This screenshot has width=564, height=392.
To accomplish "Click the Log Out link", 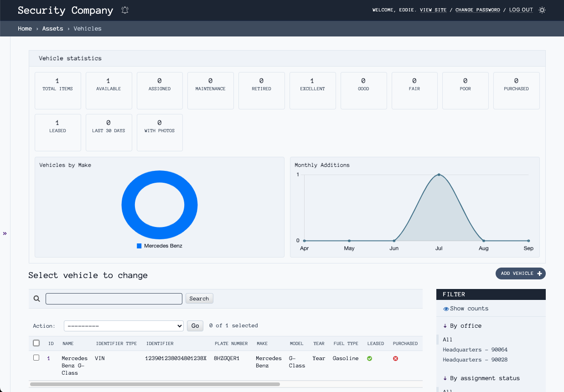I will [521, 10].
